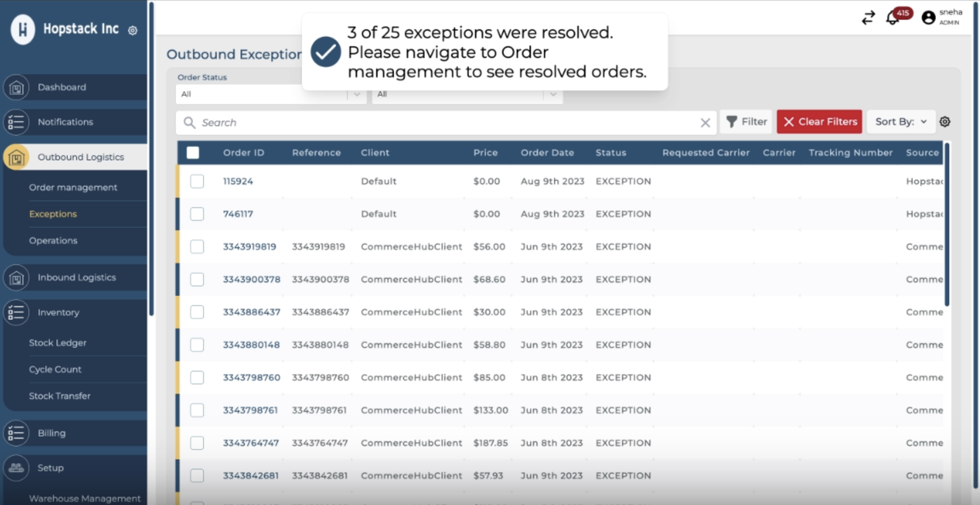Open the Dashboard panel icon
The image size is (980, 505).
point(16,87)
